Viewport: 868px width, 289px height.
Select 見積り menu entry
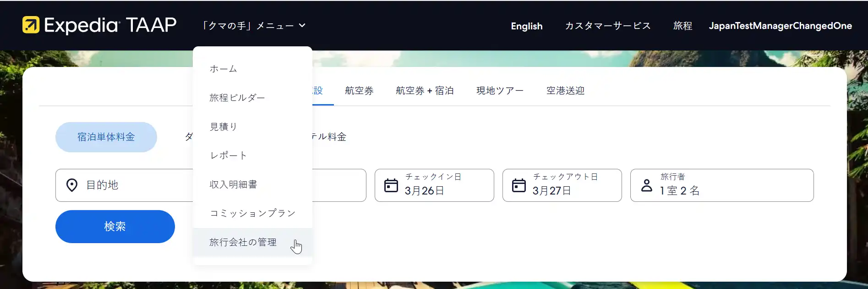pos(224,127)
